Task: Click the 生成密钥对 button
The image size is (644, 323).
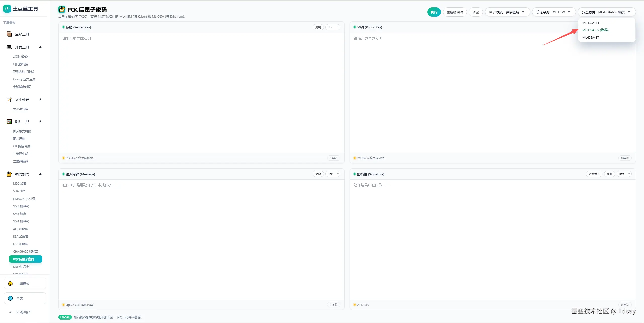Action: point(455,12)
